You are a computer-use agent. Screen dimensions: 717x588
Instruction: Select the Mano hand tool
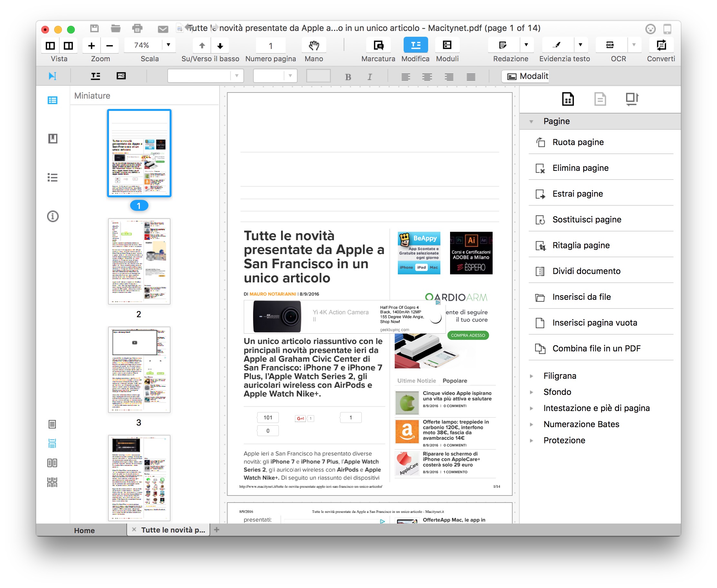[314, 45]
